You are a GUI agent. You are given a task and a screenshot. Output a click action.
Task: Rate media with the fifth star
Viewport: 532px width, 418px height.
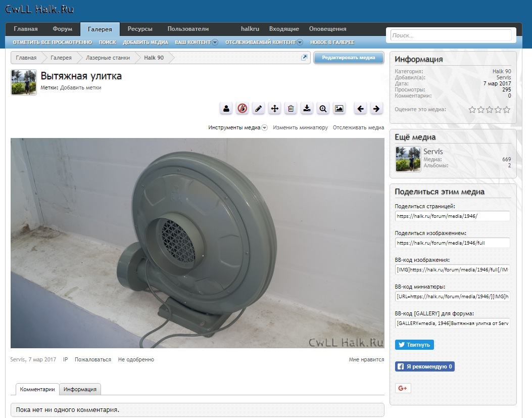click(507, 110)
